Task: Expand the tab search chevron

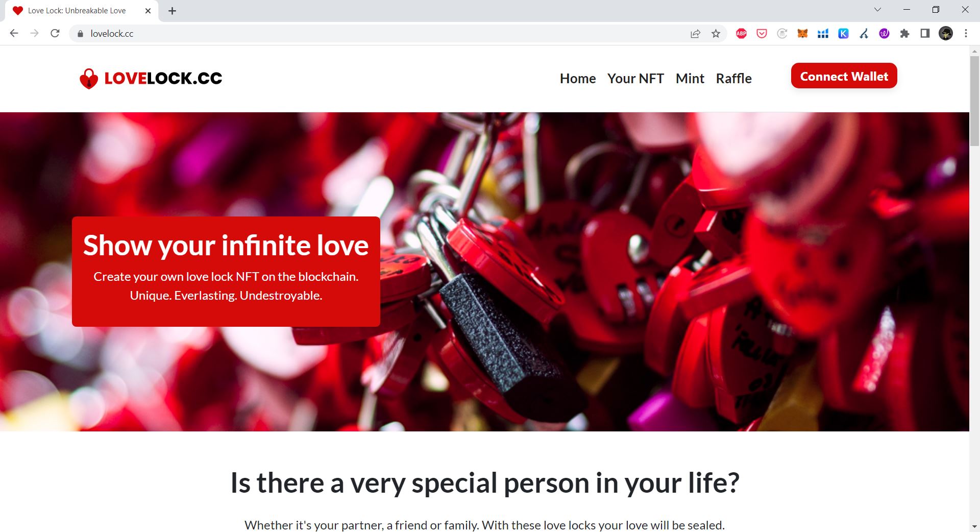Action: pos(877,10)
